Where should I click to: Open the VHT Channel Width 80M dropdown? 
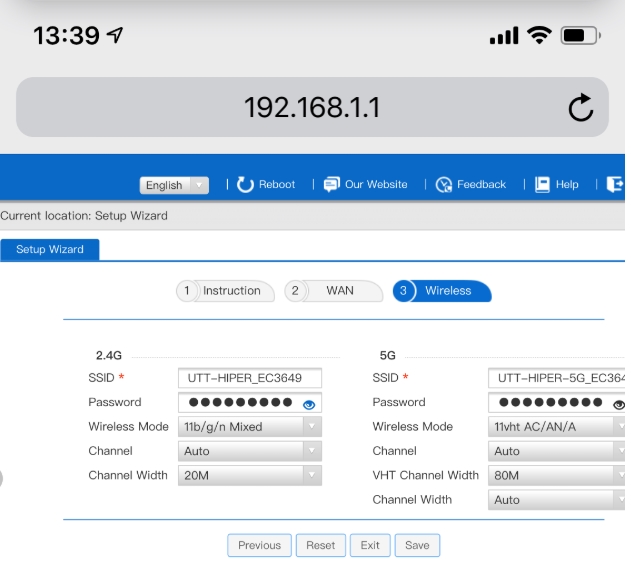click(x=556, y=476)
